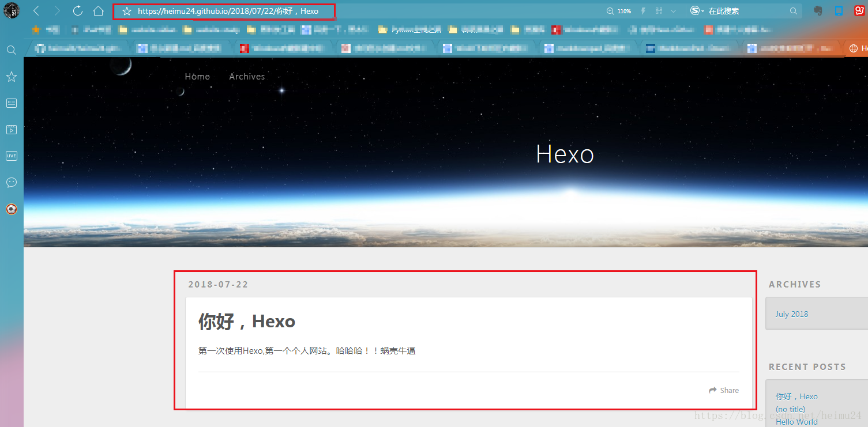868x427 pixels.
Task: Open the sidebar LIVE icon
Action: tap(12, 156)
